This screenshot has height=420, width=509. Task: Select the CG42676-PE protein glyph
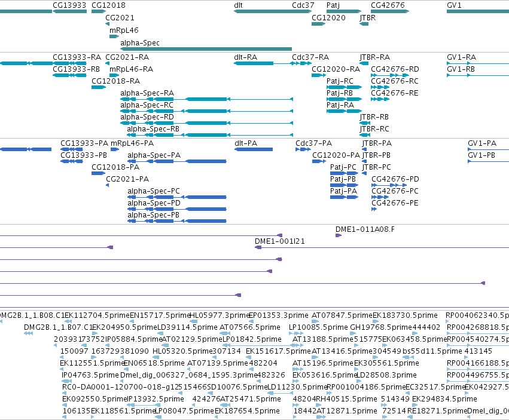pyautogui.click(x=374, y=209)
